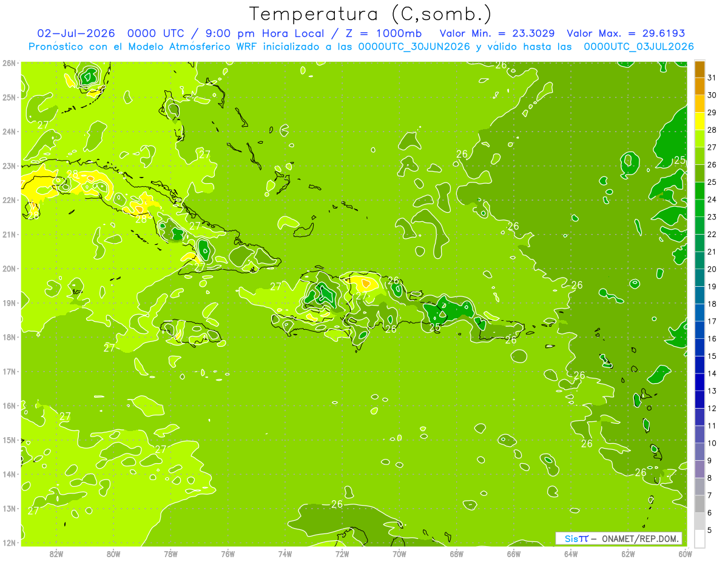Click the longitude label "78W"
This screenshot has width=728, height=562.
click(170, 553)
